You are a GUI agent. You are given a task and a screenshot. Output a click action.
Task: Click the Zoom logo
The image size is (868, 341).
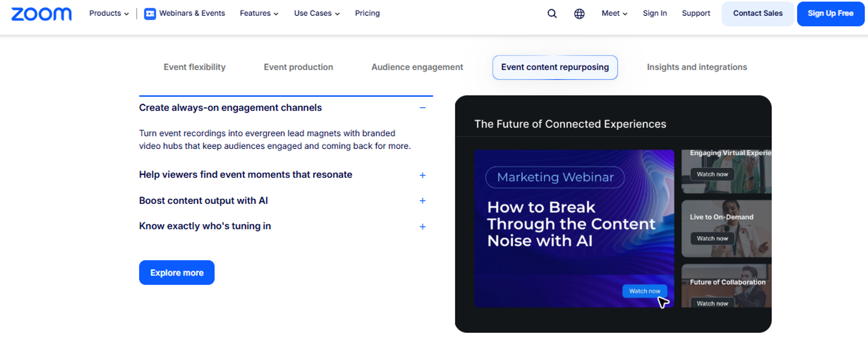coord(41,14)
